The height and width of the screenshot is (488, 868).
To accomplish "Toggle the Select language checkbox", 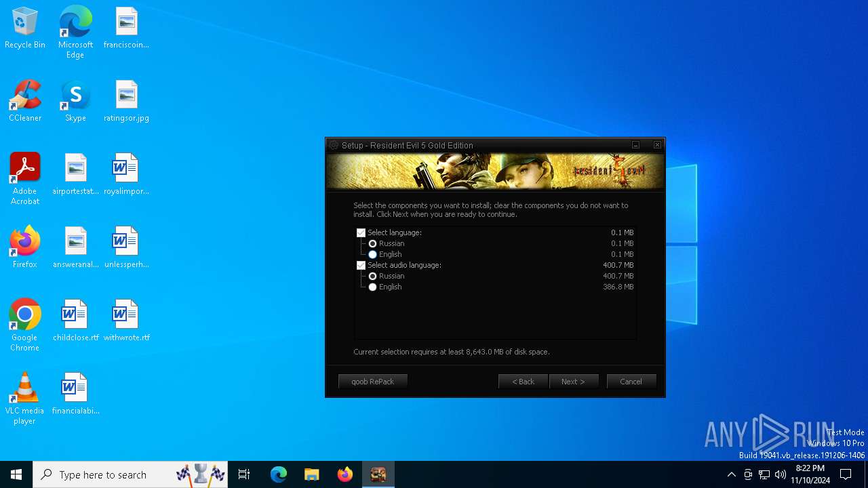I will [x=361, y=232].
